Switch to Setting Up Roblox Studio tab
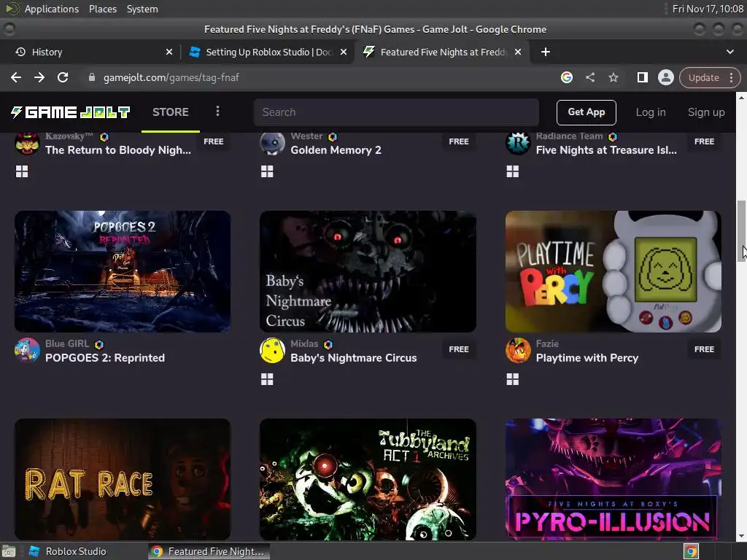The width and height of the screenshot is (747, 560). [267, 52]
